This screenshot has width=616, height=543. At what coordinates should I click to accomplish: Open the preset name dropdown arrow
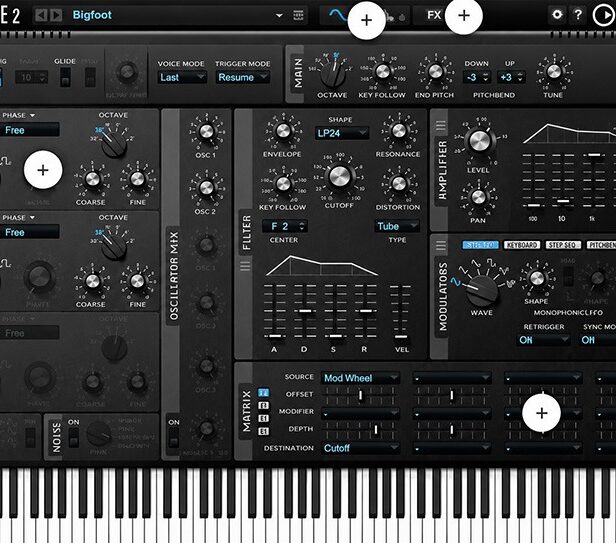pos(279,16)
